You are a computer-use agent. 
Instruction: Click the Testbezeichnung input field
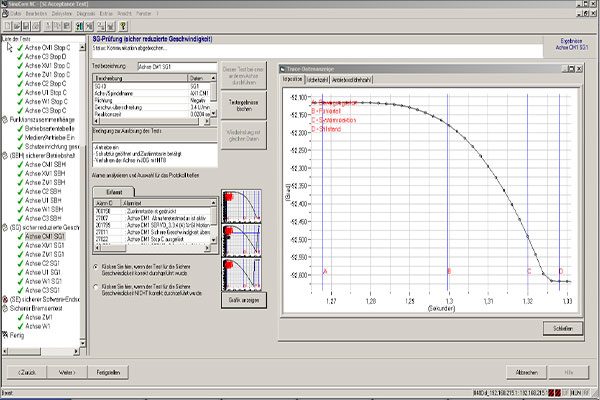tap(177, 66)
